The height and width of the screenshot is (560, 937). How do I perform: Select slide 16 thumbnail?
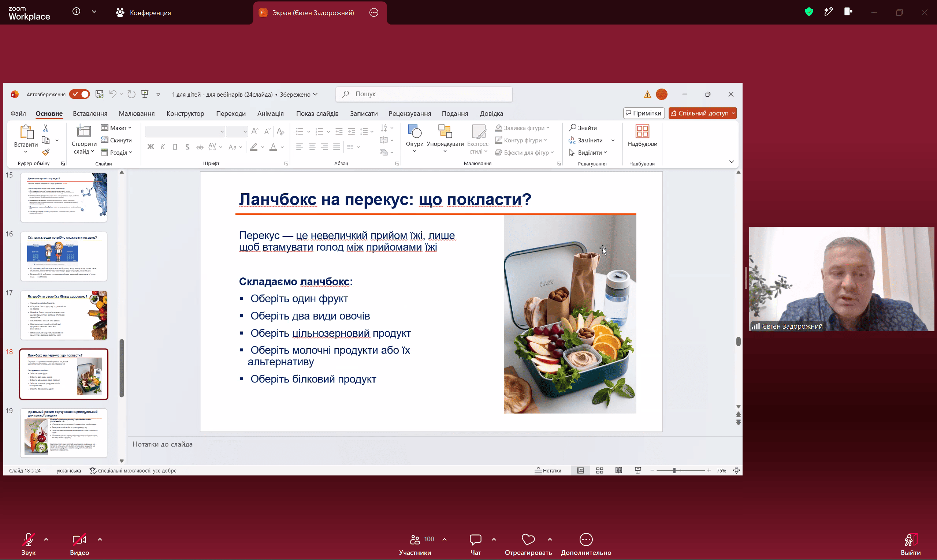pyautogui.click(x=63, y=256)
